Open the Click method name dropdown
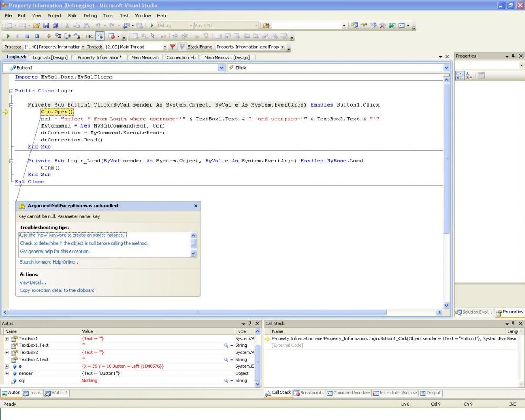This screenshot has width=525, height=420. point(446,68)
